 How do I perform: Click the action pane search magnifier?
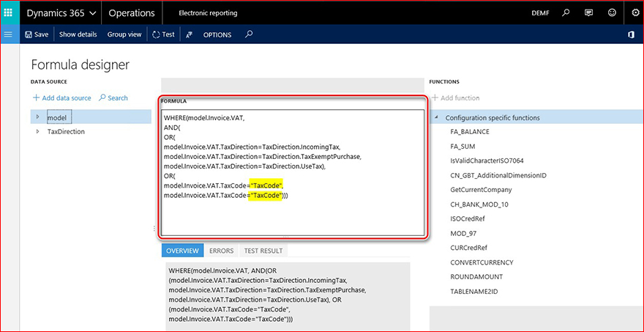[249, 34]
